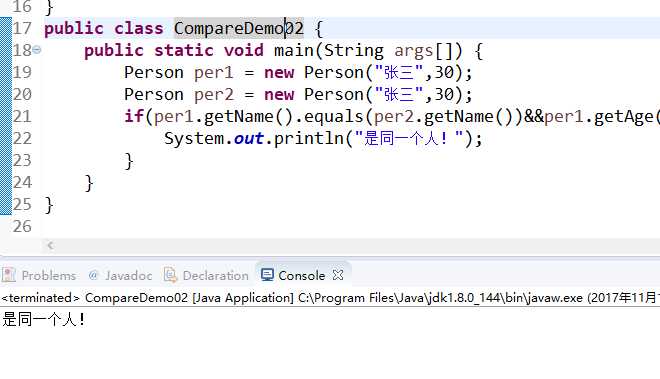Click line number 26 in the gutter
The image size is (660, 379).
22,226
